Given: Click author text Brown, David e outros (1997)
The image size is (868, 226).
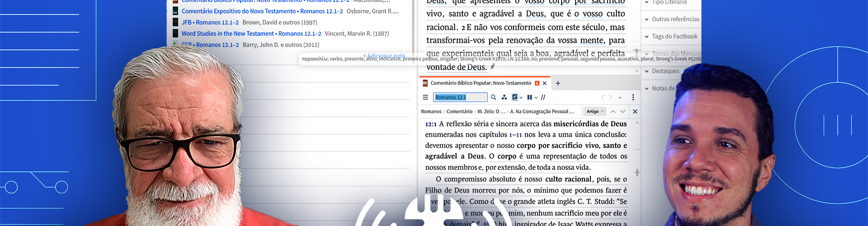Looking at the screenshot, I should (280, 22).
